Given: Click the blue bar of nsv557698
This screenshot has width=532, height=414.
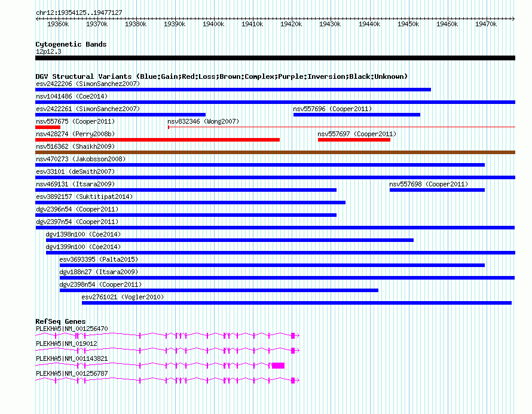Looking at the screenshot, I should coord(438,190).
